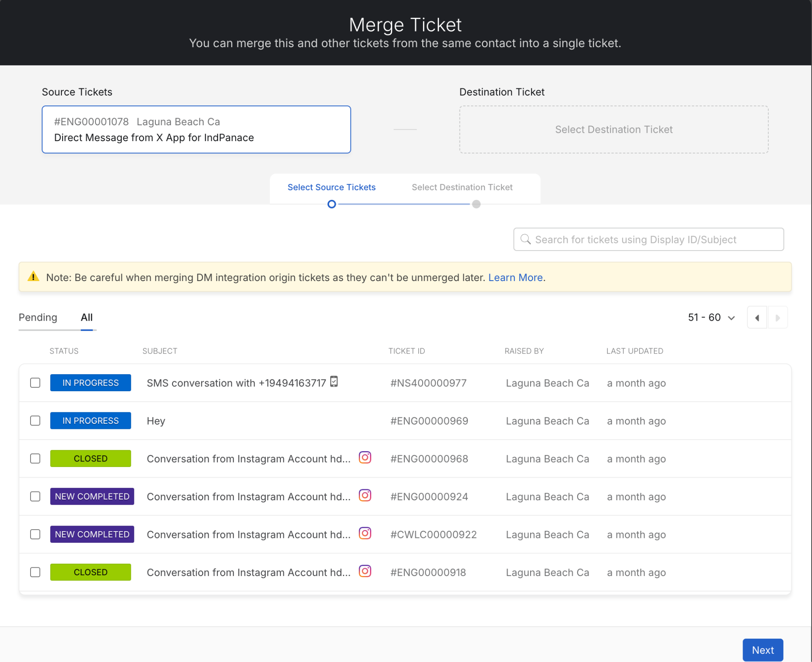Image resolution: width=812 pixels, height=662 pixels.
Task: Go to previous page with left arrow
Action: pyautogui.click(x=757, y=318)
